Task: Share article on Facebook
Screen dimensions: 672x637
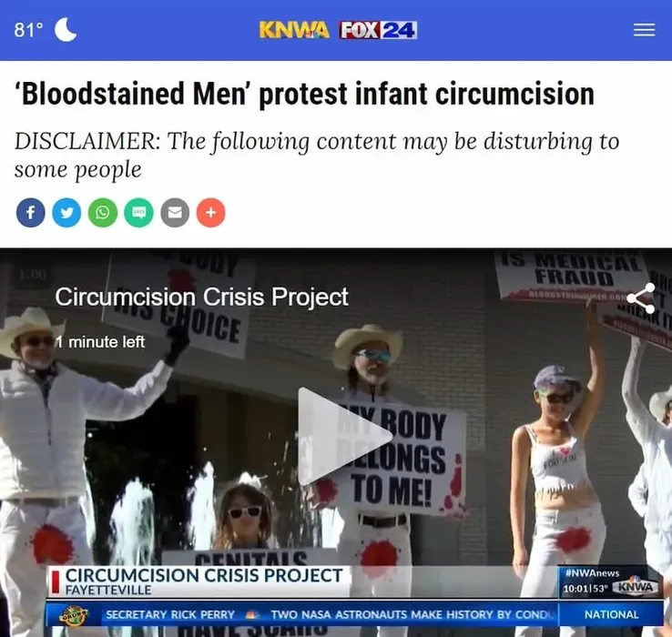Action: pyautogui.click(x=30, y=212)
